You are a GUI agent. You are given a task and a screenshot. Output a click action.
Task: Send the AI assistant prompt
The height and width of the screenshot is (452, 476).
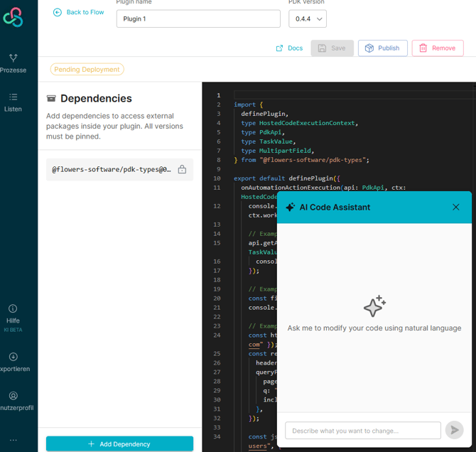click(x=454, y=430)
